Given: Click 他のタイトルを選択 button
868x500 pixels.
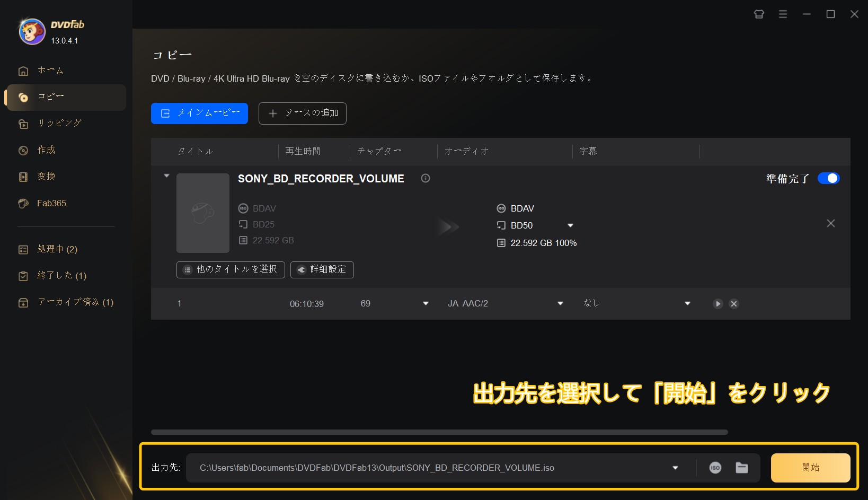Looking at the screenshot, I should tap(231, 269).
